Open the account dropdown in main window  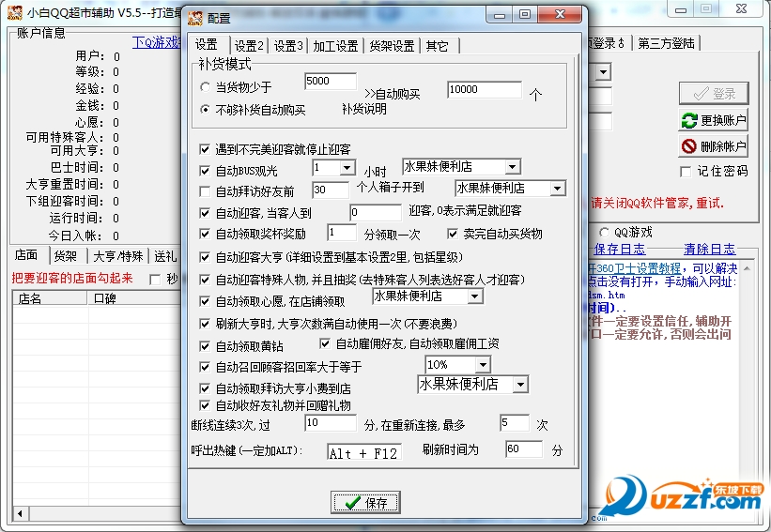click(x=603, y=72)
